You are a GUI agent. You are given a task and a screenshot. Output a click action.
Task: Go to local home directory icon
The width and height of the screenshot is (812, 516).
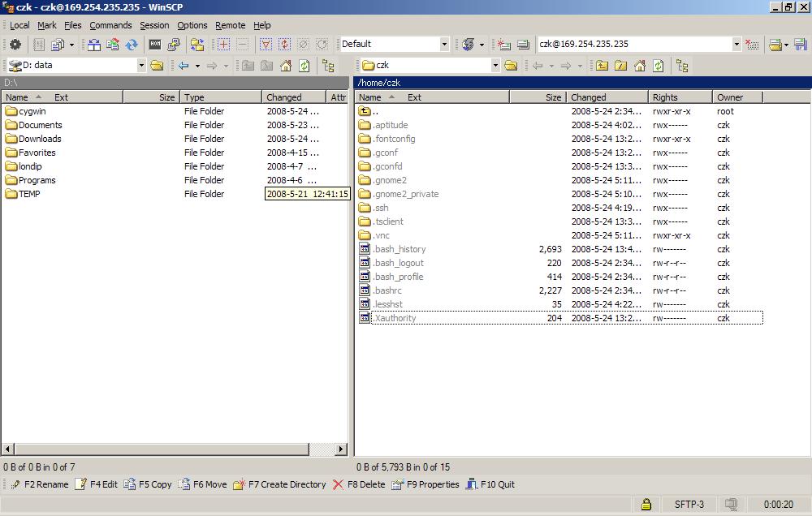[285, 66]
